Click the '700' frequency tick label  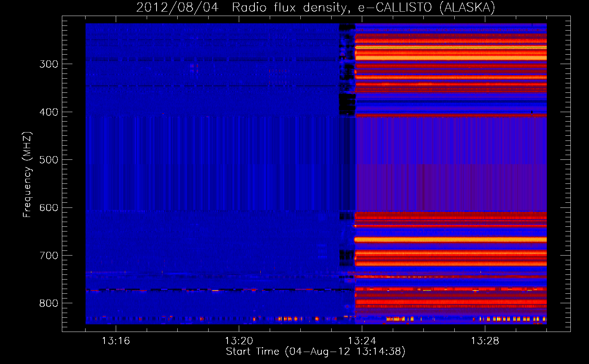point(49,256)
